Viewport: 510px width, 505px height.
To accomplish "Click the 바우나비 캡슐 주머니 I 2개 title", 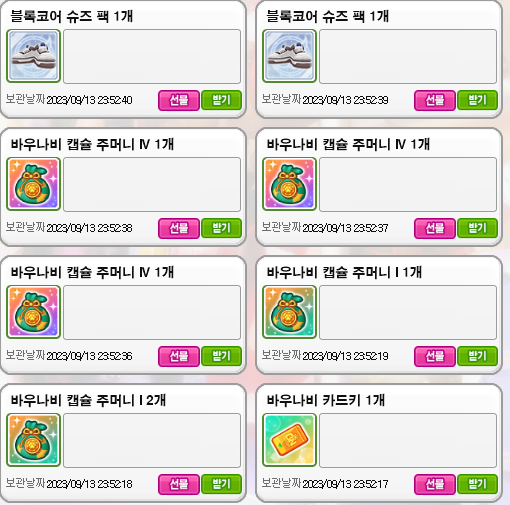I will (x=88, y=400).
